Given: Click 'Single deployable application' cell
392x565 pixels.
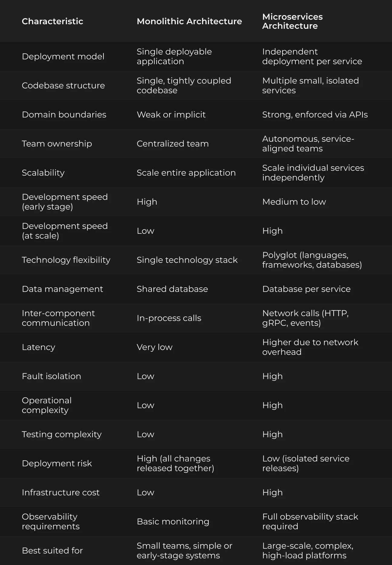Looking at the screenshot, I should [174, 56].
